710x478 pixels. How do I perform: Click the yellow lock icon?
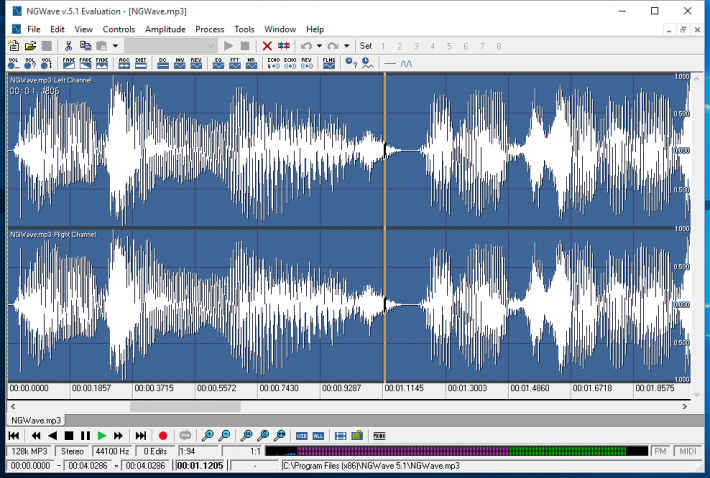pyautogui.click(x=357, y=435)
